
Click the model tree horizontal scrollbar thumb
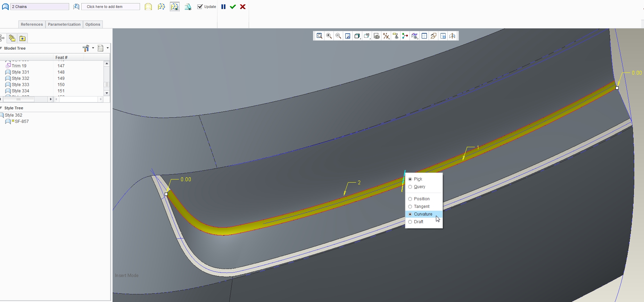[19, 99]
